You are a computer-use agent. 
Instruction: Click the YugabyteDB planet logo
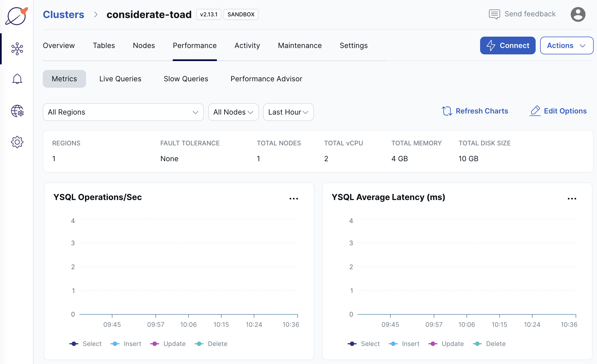click(17, 16)
